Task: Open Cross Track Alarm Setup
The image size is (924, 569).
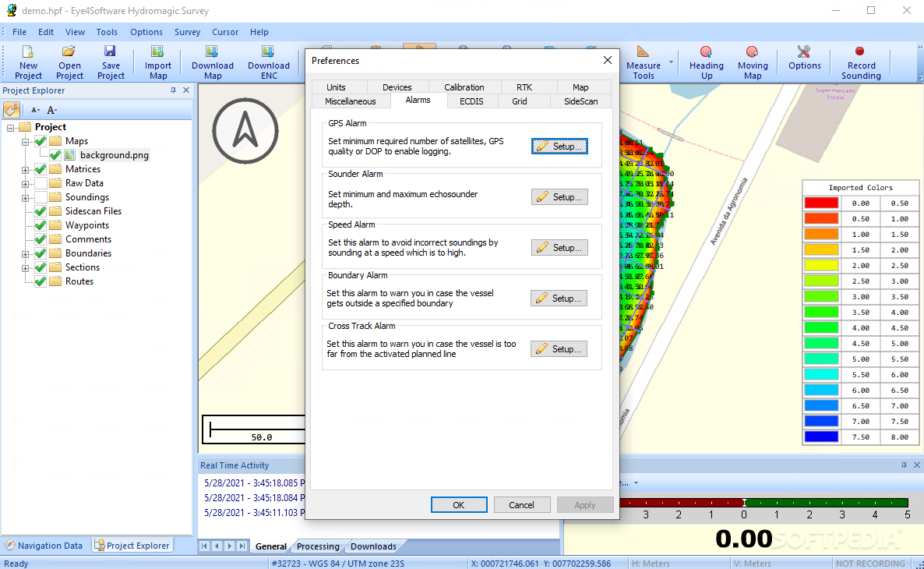Action: (x=559, y=349)
